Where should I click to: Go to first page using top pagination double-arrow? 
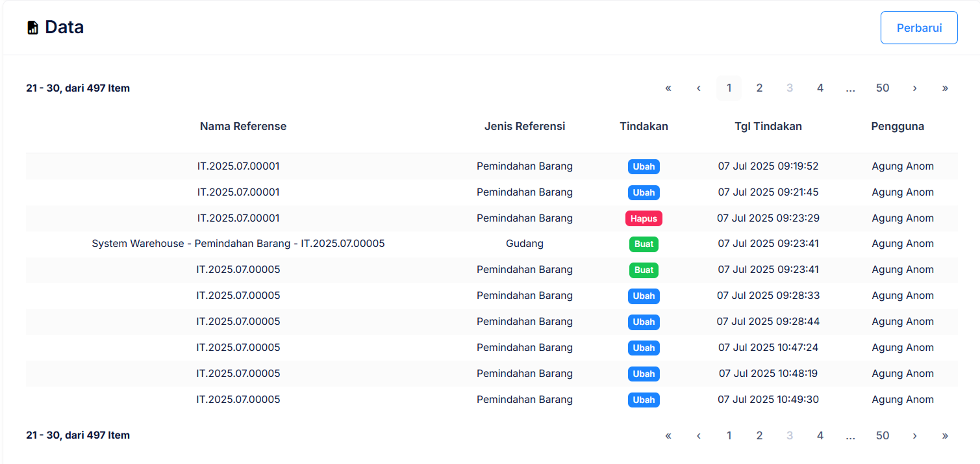(668, 88)
